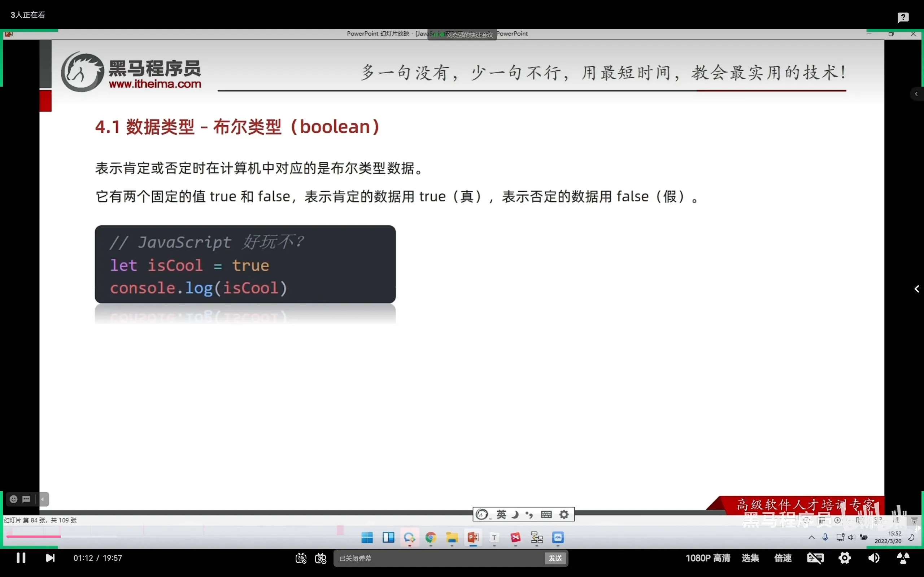Screen dimensions: 924x577
Task: Open PowerPoint from the taskbar
Action: click(x=473, y=538)
